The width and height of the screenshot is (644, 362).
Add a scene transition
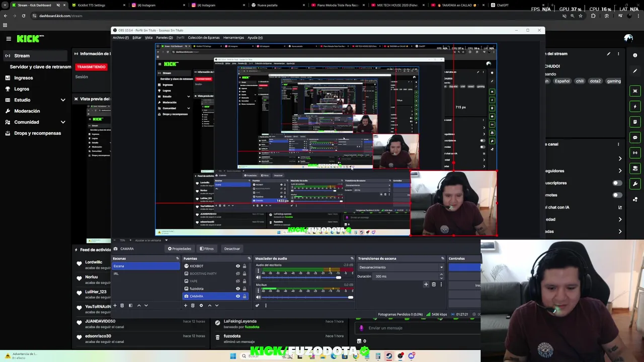(426, 285)
